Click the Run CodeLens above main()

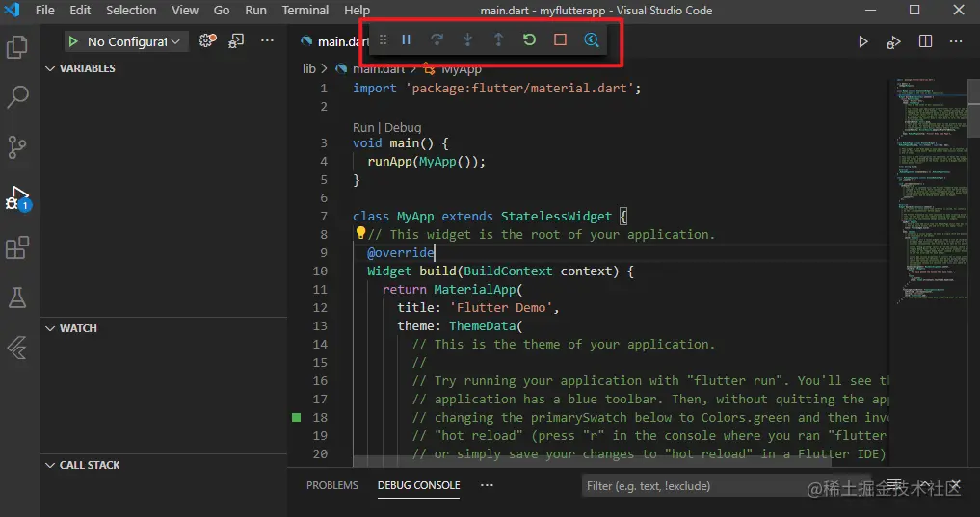[x=363, y=127]
